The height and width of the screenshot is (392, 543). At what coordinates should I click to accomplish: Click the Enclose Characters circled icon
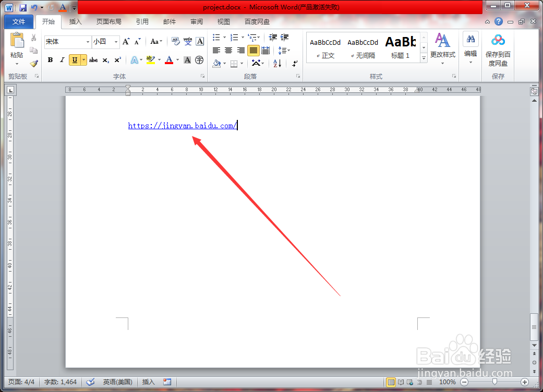tap(199, 60)
